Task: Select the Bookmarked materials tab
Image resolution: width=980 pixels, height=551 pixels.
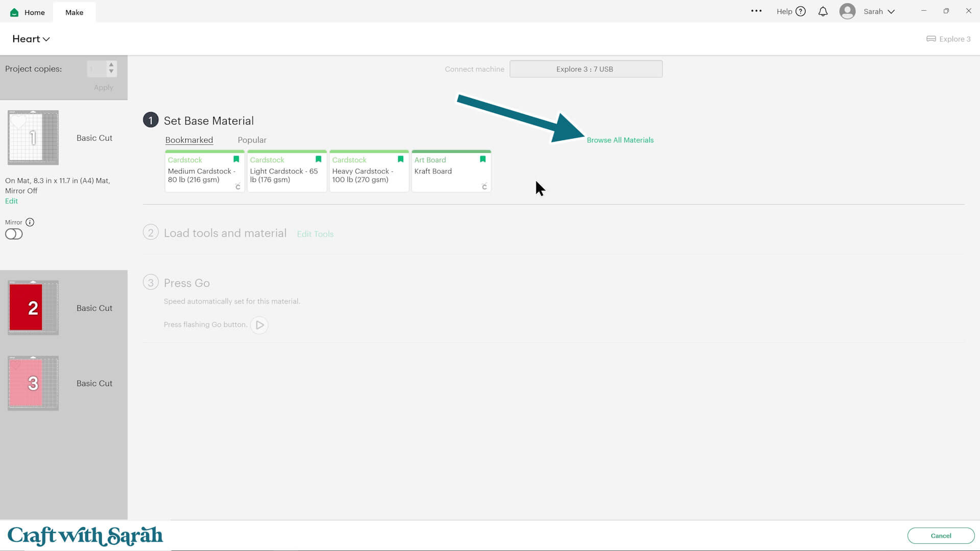Action: pos(189,140)
